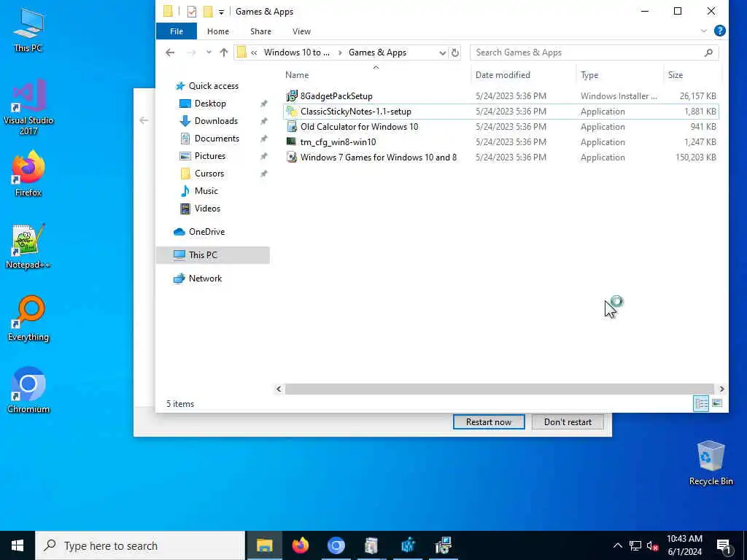Open Music in the navigation pane
Viewport: 747px width, 560px height.
tap(206, 191)
